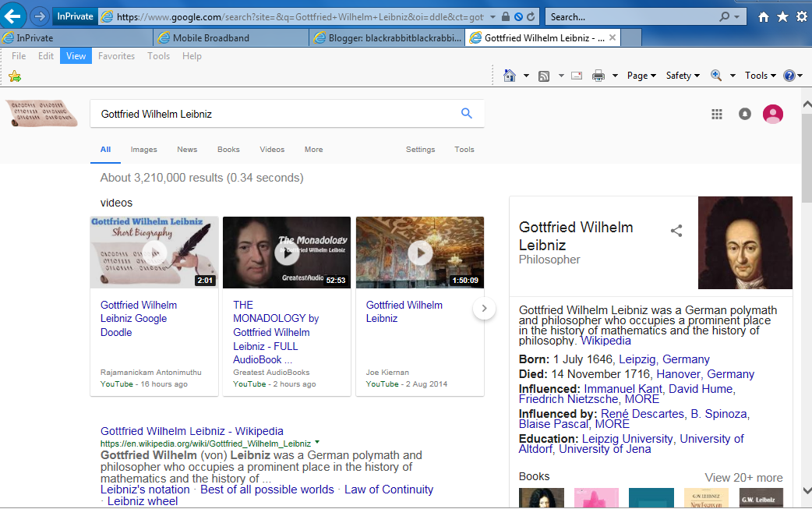Viewport: 812px width, 509px height.
Task: Open the Safety dropdown menu
Action: click(683, 76)
